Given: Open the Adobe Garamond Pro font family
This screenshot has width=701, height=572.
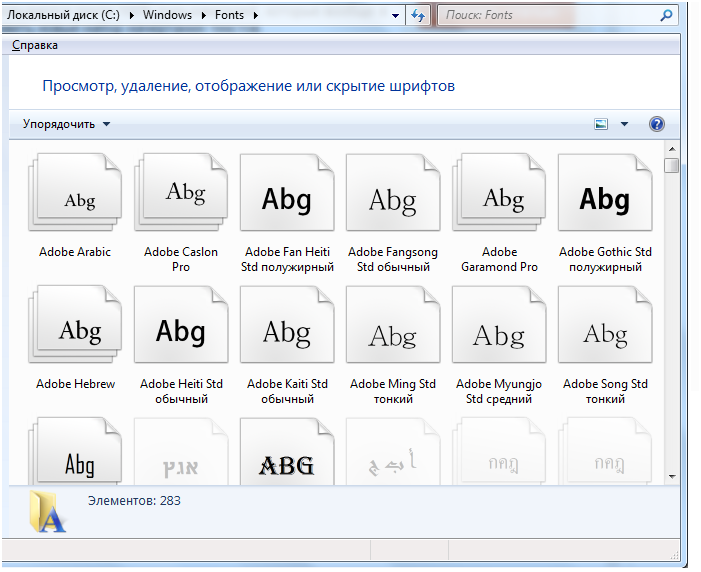Looking at the screenshot, I should pyautogui.click(x=499, y=198).
